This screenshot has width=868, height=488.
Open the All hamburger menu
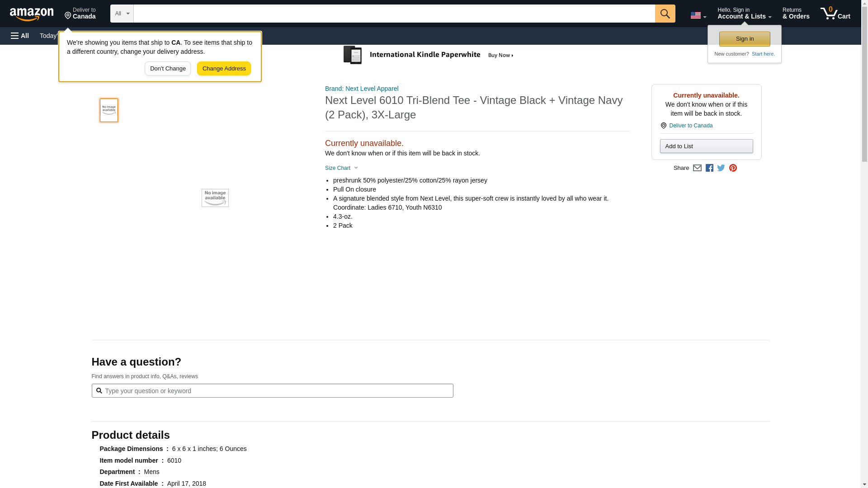tap(20, 36)
